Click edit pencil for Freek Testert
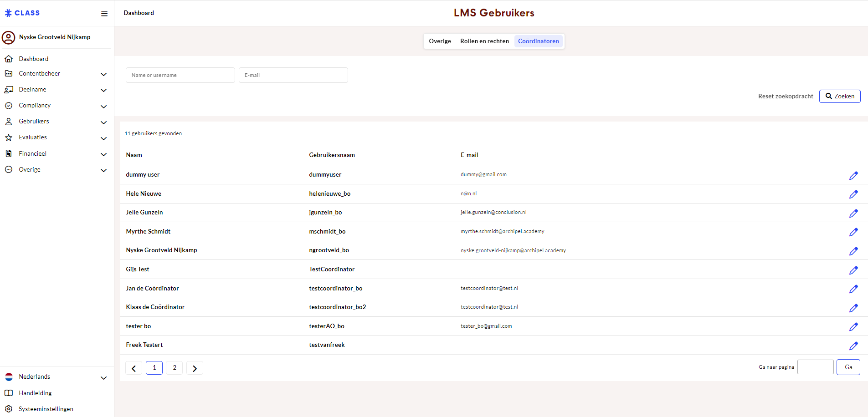 point(853,346)
